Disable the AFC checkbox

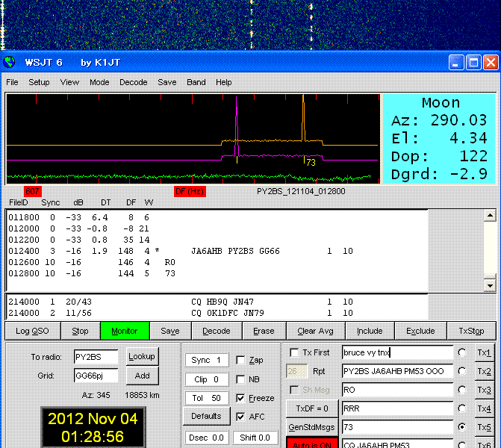pyautogui.click(x=240, y=417)
